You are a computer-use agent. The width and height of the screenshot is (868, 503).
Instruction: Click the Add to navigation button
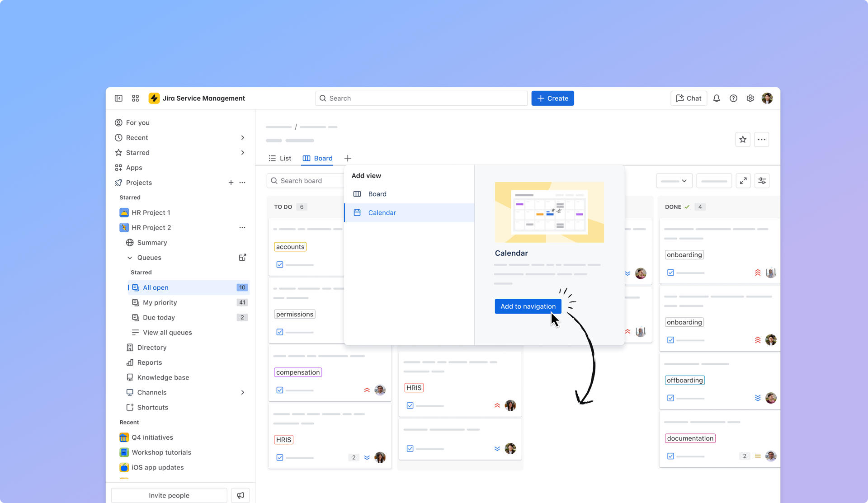point(528,306)
